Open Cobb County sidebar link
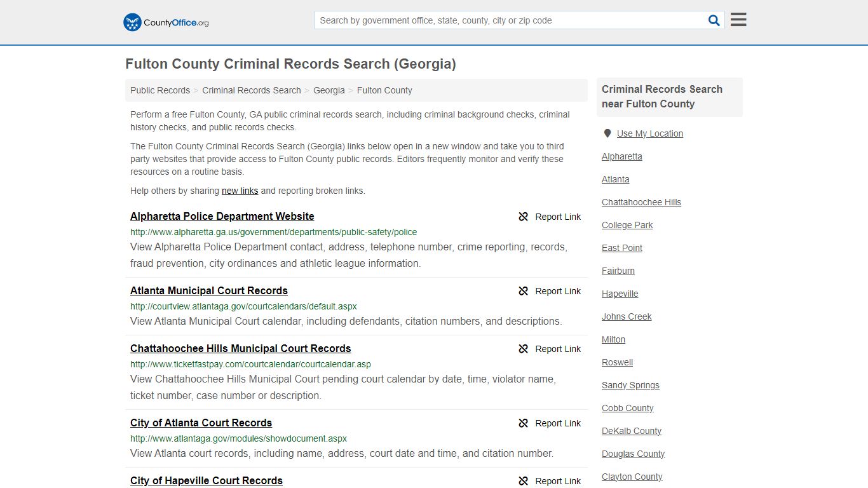Screen dimensions: 868x488 [x=628, y=408]
